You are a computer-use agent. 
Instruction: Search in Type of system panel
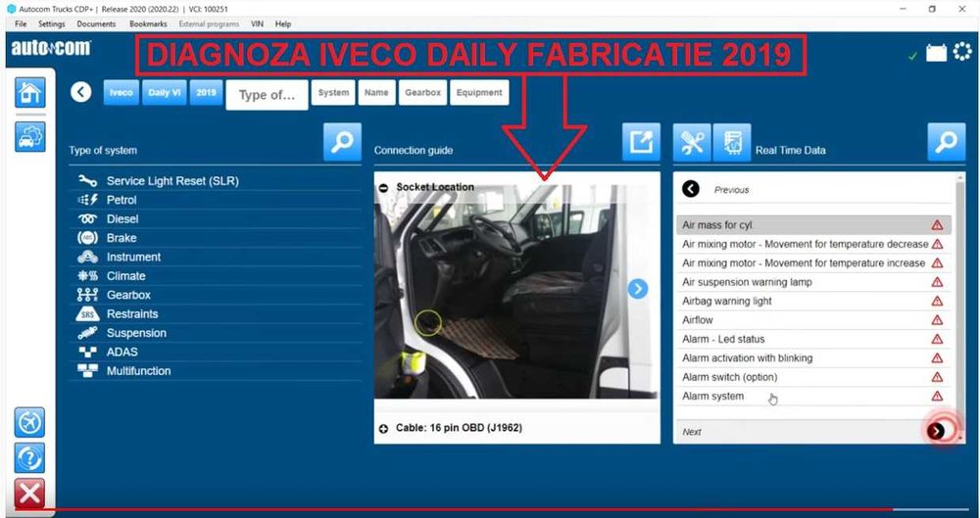coord(342,142)
